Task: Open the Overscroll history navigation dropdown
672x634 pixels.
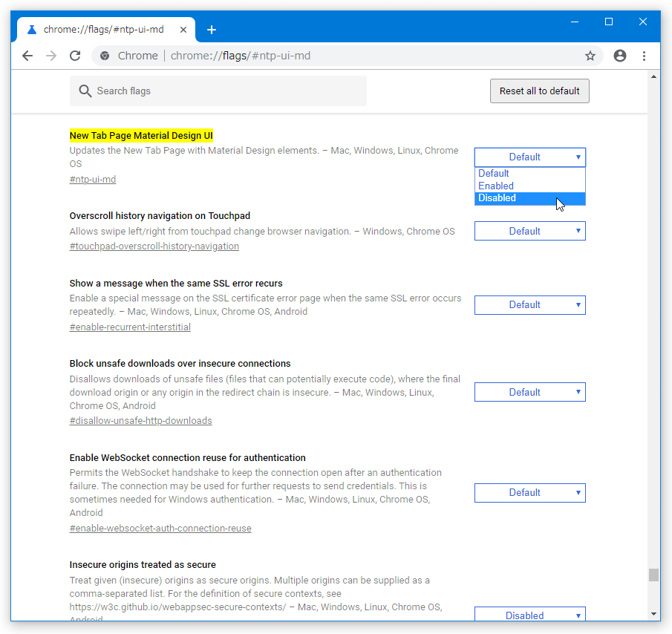Action: pos(529,232)
